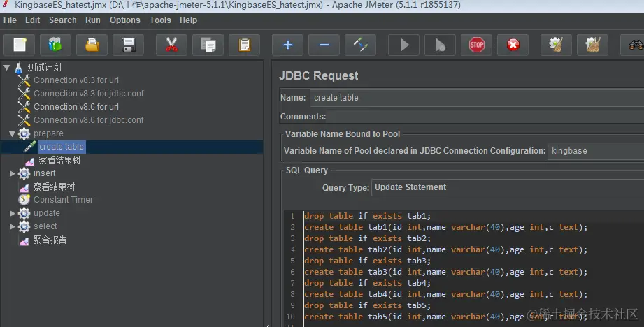This screenshot has width=644, height=327.
Task: Open the Edit menu
Action: pos(32,20)
